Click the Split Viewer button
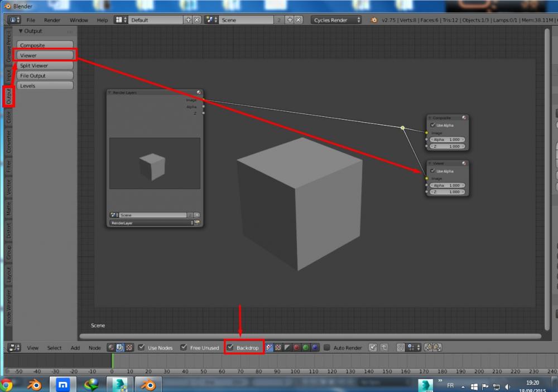The image size is (558, 392). [45, 65]
